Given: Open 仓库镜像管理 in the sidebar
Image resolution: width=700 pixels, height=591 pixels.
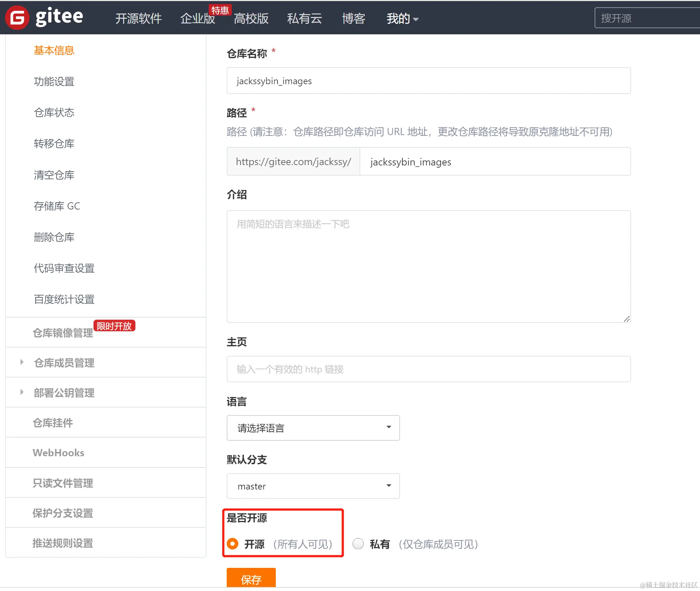Looking at the screenshot, I should pyautogui.click(x=63, y=333).
